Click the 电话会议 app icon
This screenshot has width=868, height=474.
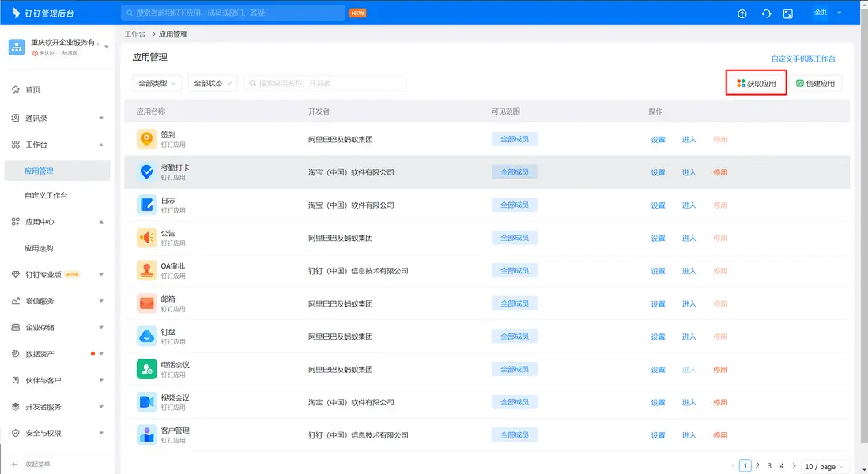tap(147, 369)
